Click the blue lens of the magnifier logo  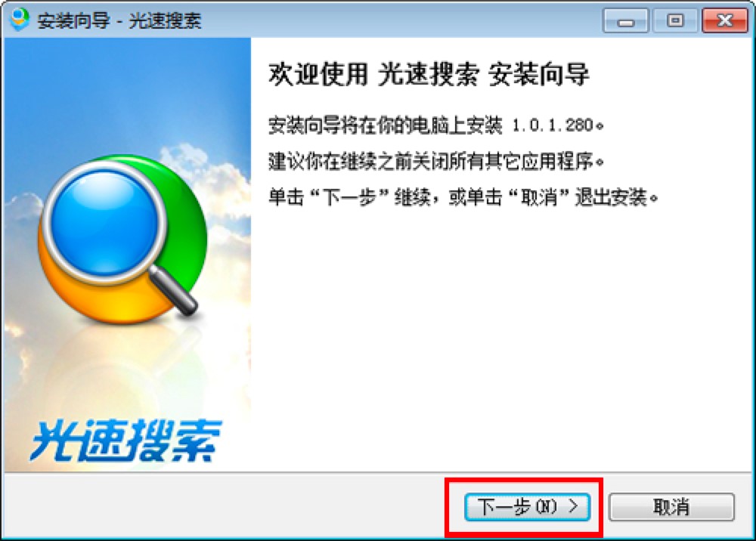pyautogui.click(x=104, y=223)
